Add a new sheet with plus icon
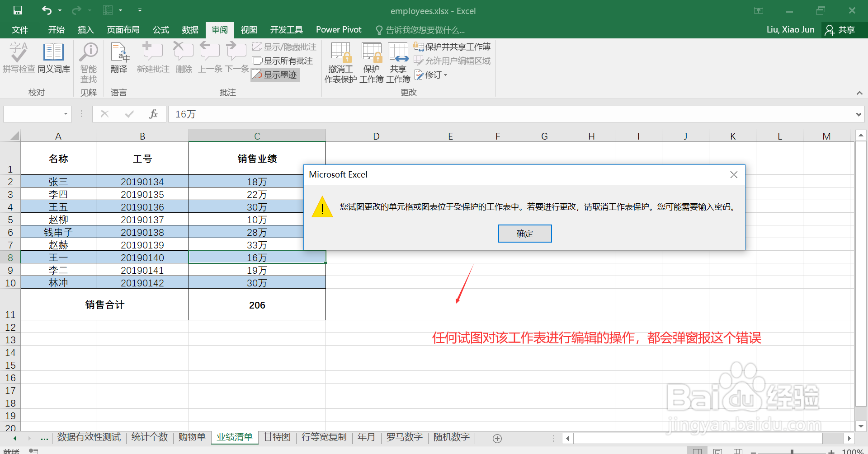Viewport: 868px width, 454px height. 497,439
